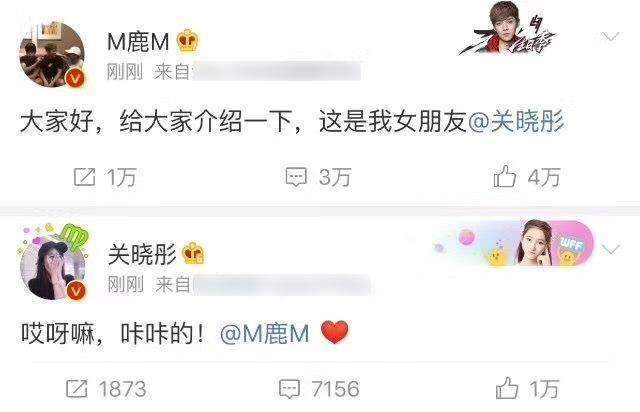640x412 pixels.
Task: Click the crown badge next to M鹿M
Action: pyautogui.click(x=188, y=41)
